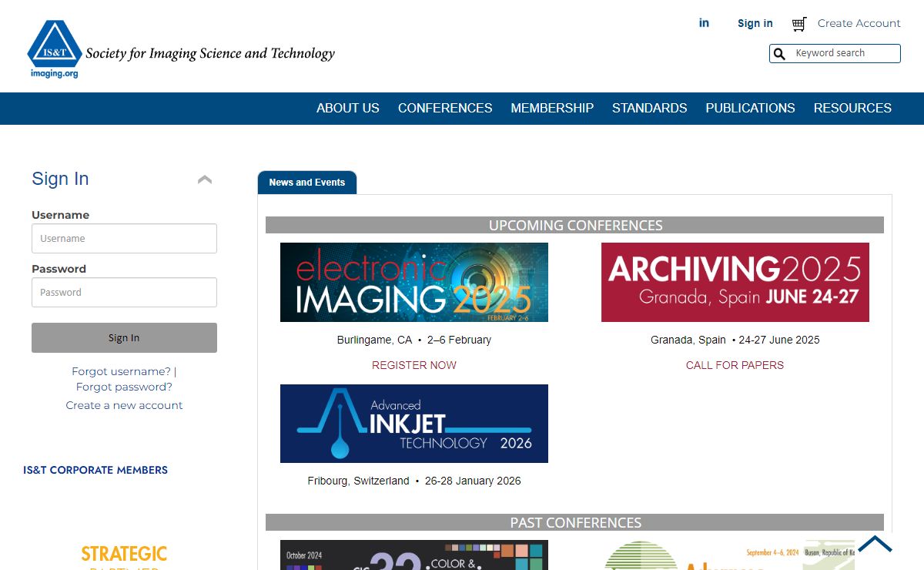Open the PUBLICATIONS menu

(751, 109)
